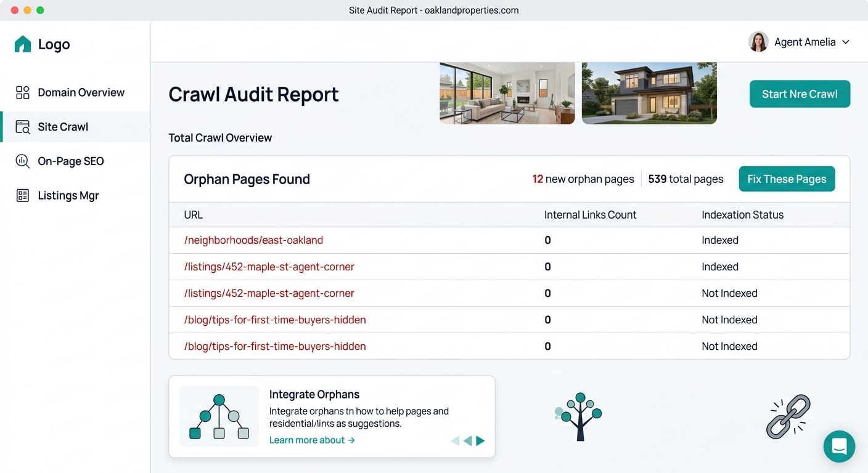Click the green house logo icon

(23, 44)
